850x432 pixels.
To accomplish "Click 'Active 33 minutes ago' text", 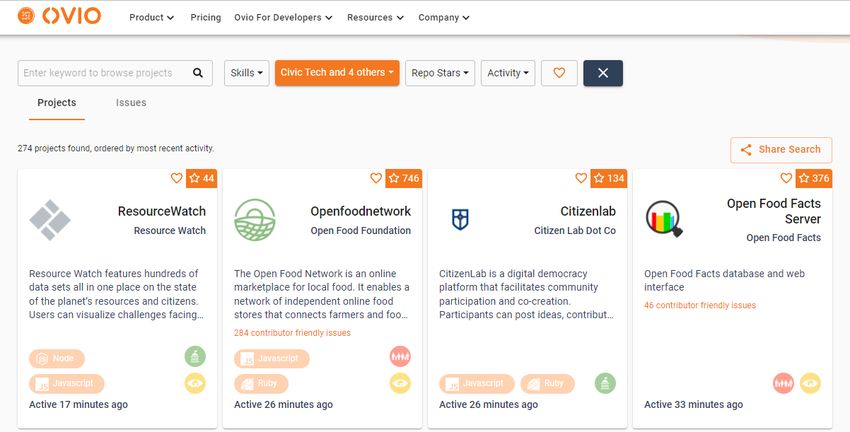I will (x=693, y=404).
